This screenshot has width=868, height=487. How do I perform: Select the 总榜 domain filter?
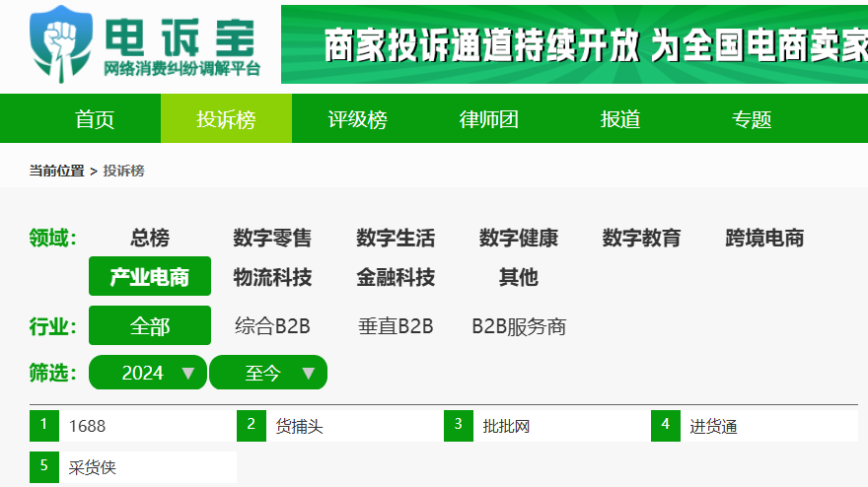coord(150,238)
